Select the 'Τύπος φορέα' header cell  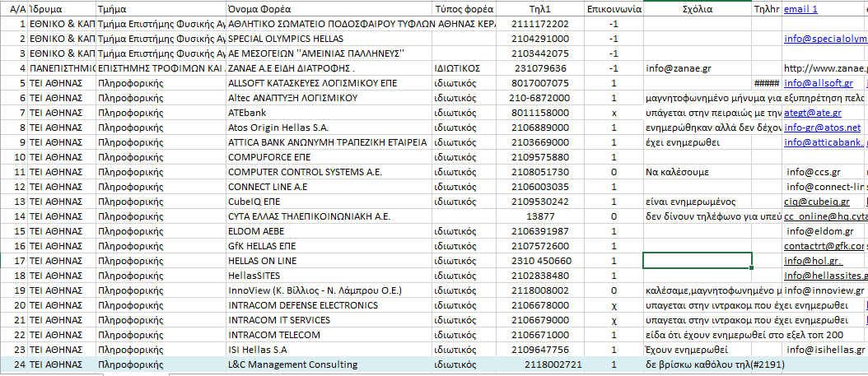pos(464,9)
